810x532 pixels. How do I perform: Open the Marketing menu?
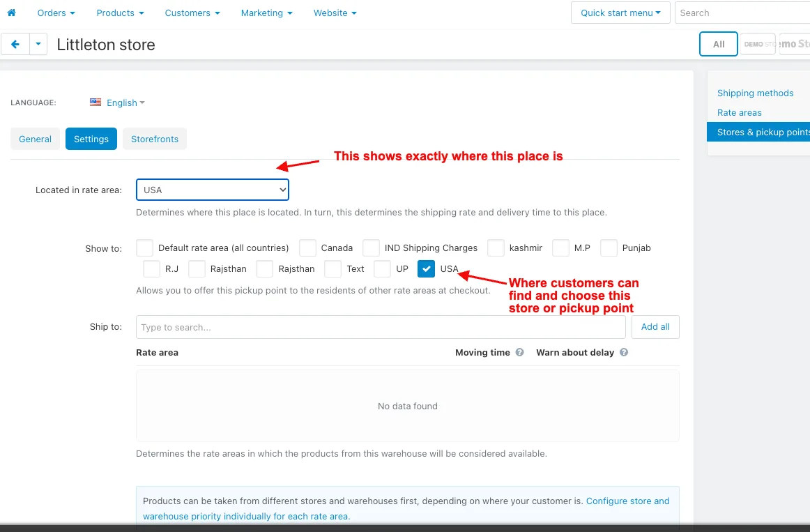click(x=266, y=13)
